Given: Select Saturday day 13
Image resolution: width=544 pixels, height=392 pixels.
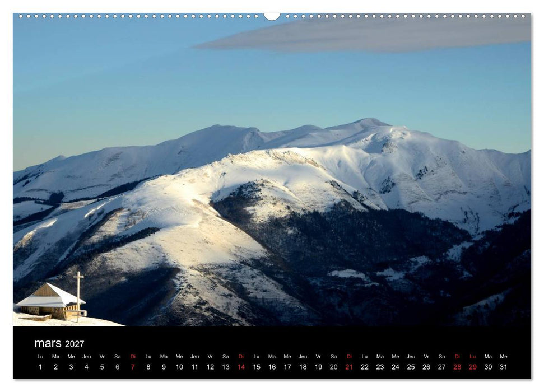Looking at the screenshot, I should (226, 367).
